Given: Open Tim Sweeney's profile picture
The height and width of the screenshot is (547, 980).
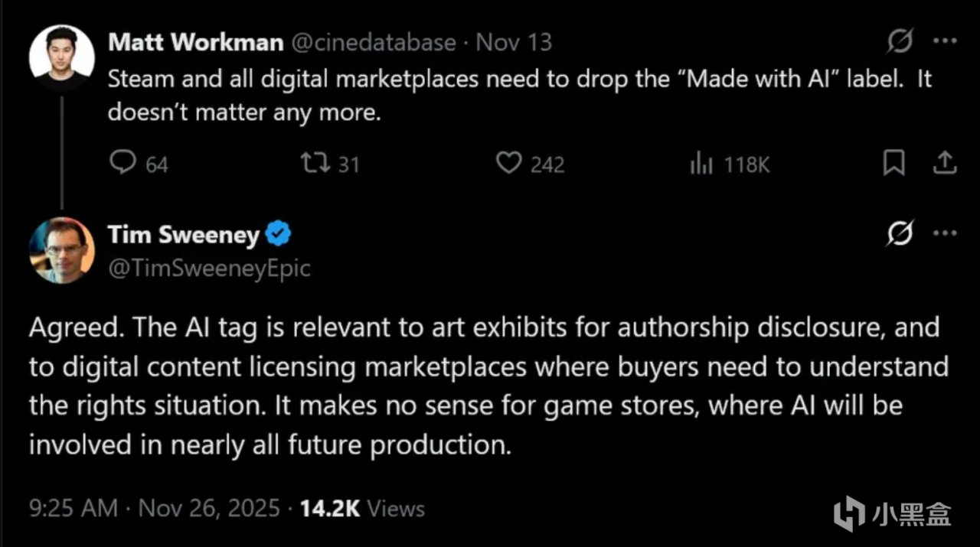Looking at the screenshot, I should click(x=61, y=249).
